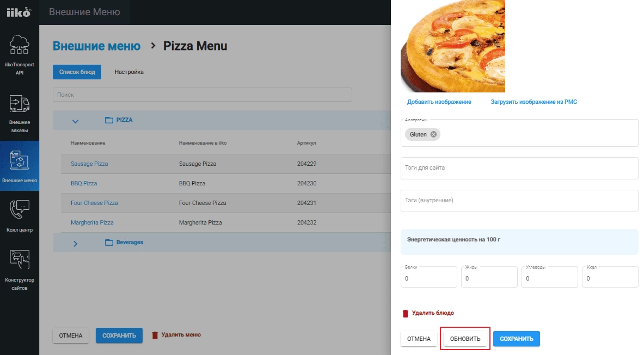Click Загрузить изображение из РМС link

point(533,102)
